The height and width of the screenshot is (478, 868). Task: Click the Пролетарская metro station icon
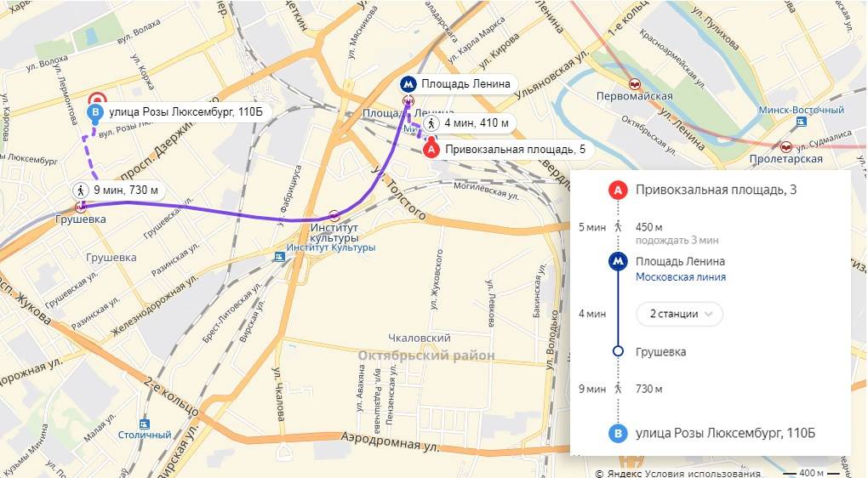click(x=785, y=147)
